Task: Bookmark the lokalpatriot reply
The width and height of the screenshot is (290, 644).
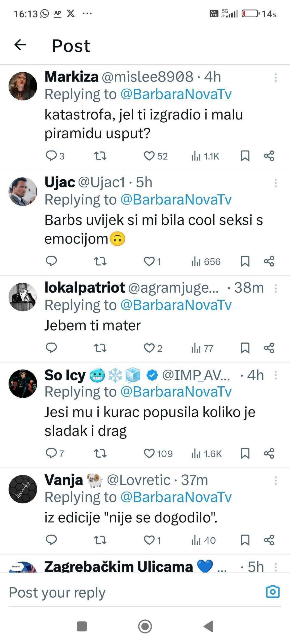Action: tap(245, 348)
